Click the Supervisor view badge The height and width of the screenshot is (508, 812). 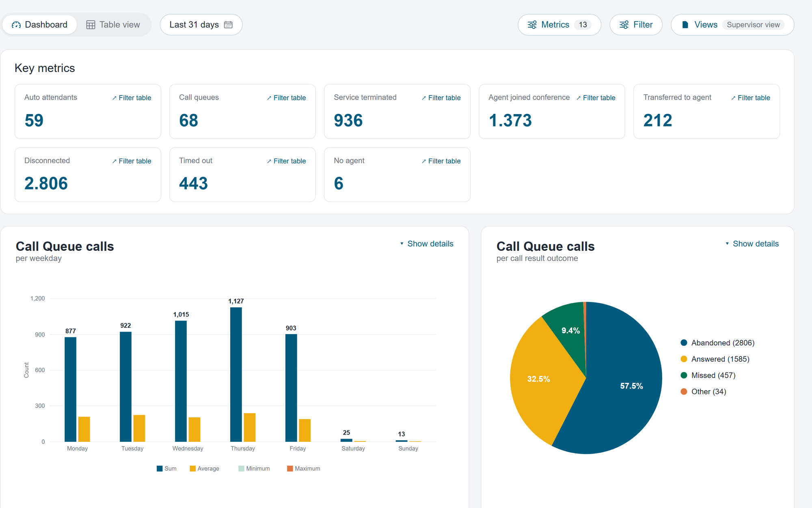(x=753, y=25)
